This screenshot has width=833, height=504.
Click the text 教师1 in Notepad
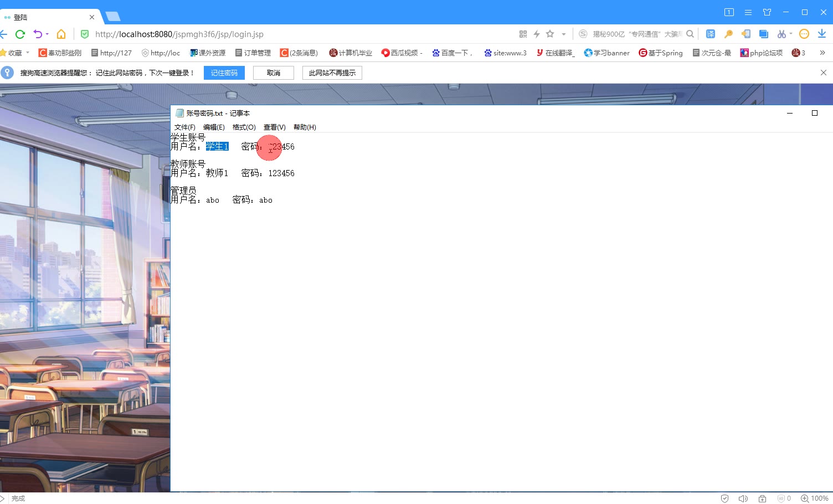coord(217,173)
